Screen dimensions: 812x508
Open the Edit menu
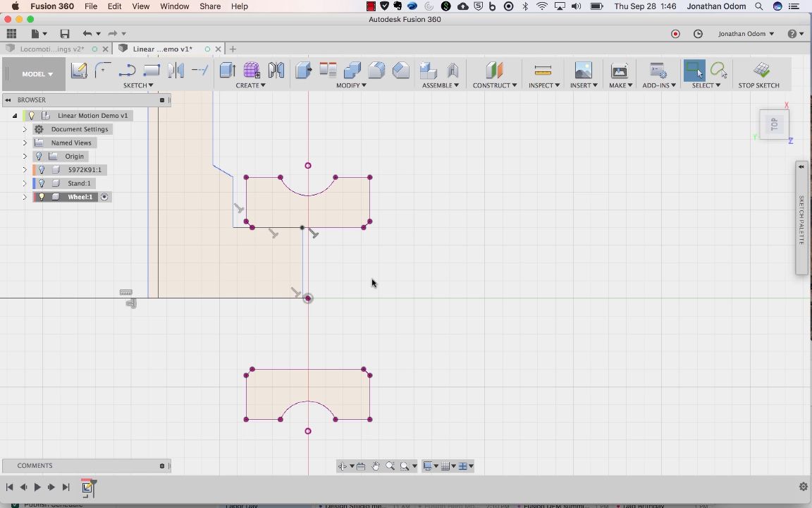(114, 6)
